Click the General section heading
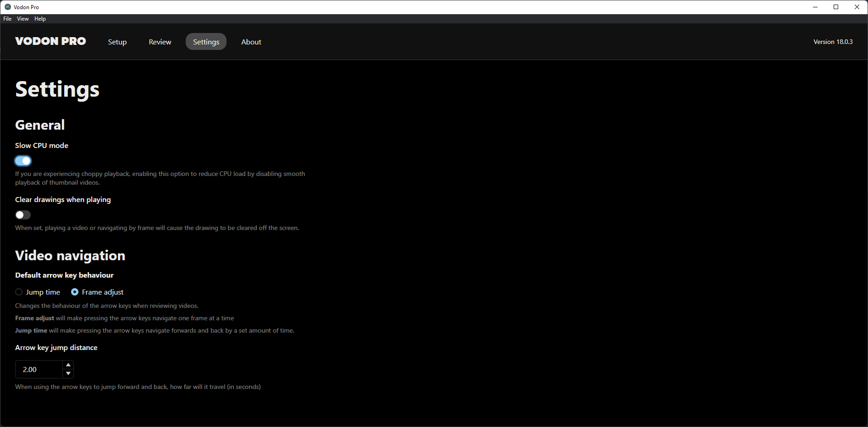The width and height of the screenshot is (868, 427). 40,125
